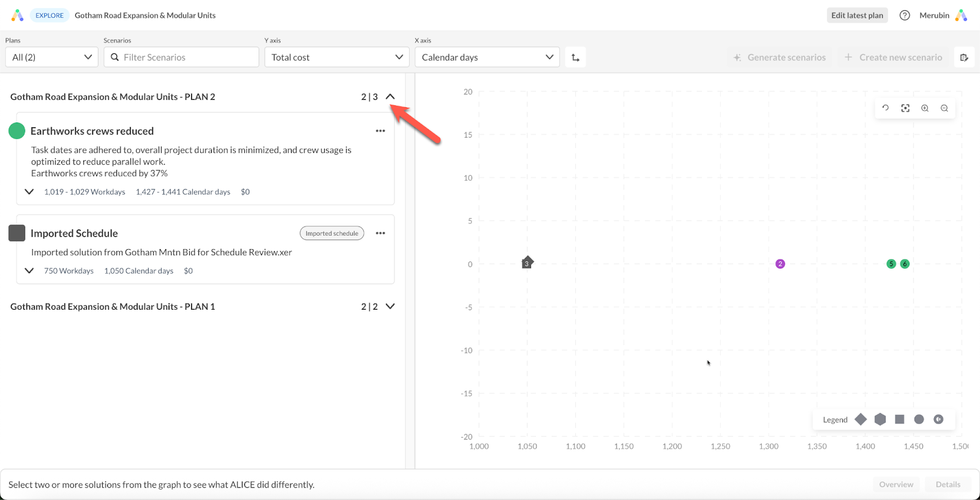Click Edit latest plan button
This screenshot has height=500, width=980.
[857, 15]
